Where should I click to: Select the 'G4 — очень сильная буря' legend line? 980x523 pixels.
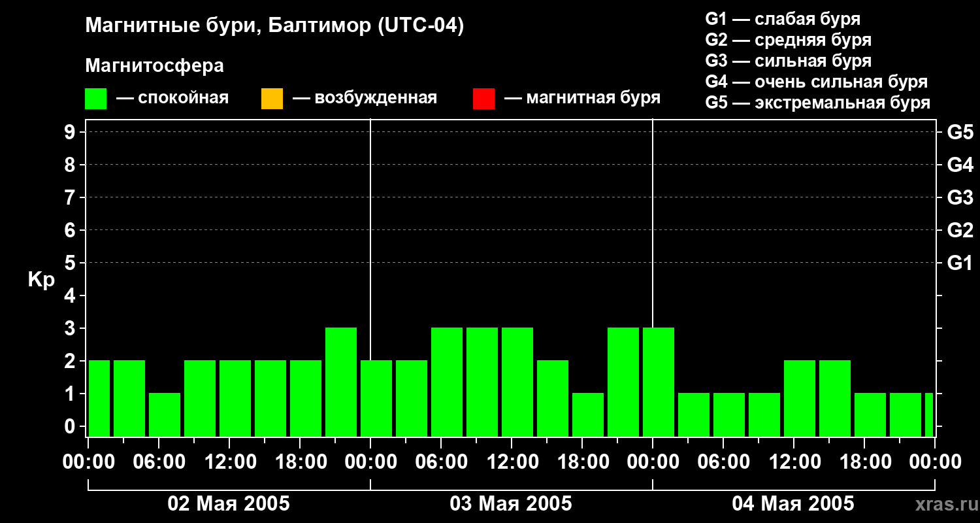coord(817,82)
